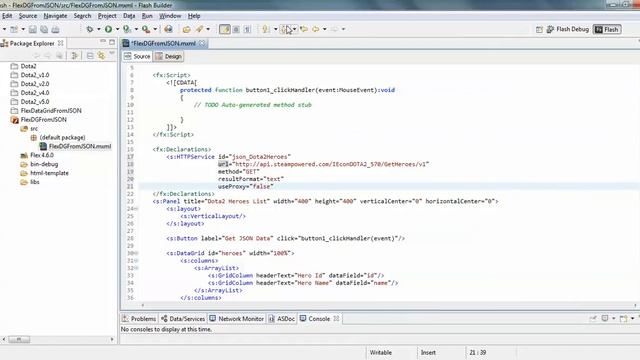Click Collapse All in Package Explorer

[90, 56]
